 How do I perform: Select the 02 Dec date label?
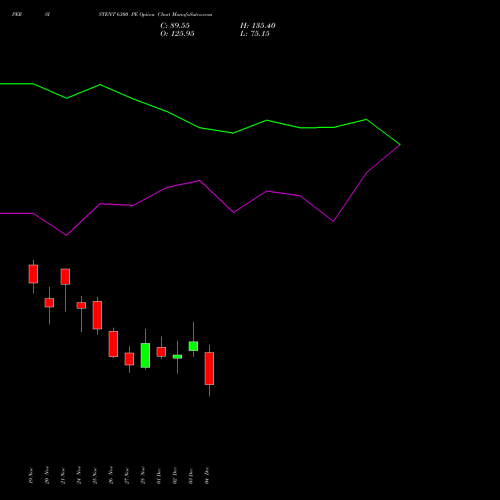(175, 475)
